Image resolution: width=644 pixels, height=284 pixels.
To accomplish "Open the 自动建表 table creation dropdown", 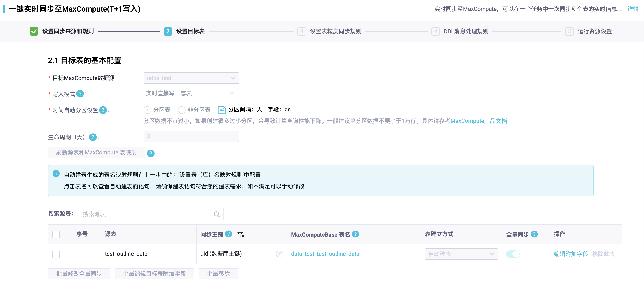I will (461, 254).
